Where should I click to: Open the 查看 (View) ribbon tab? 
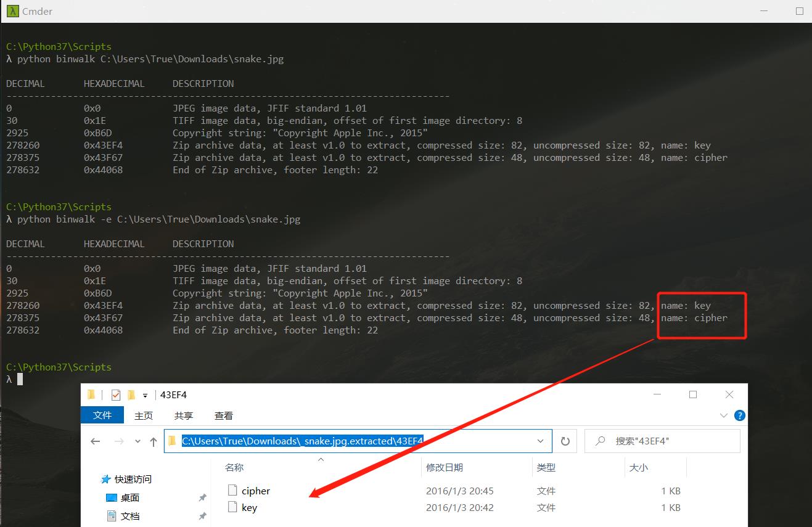point(224,415)
